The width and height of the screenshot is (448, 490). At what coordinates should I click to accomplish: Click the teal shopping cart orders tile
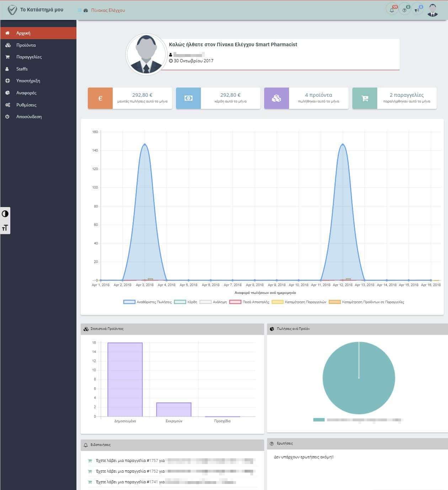click(x=365, y=98)
